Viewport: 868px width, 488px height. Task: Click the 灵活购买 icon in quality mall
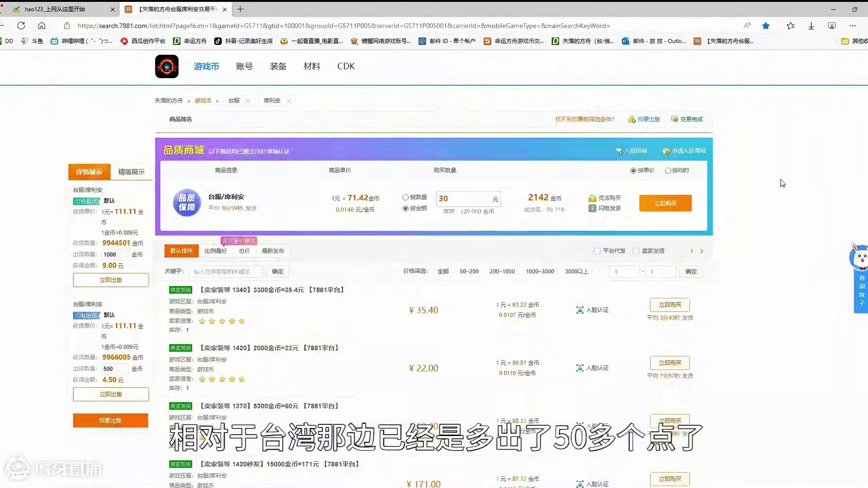click(x=592, y=198)
